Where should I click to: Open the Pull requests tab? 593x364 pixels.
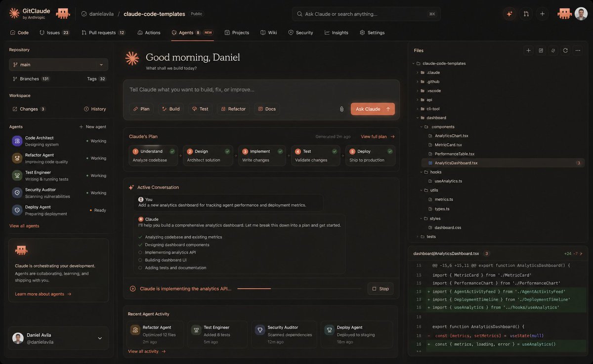[103, 33]
